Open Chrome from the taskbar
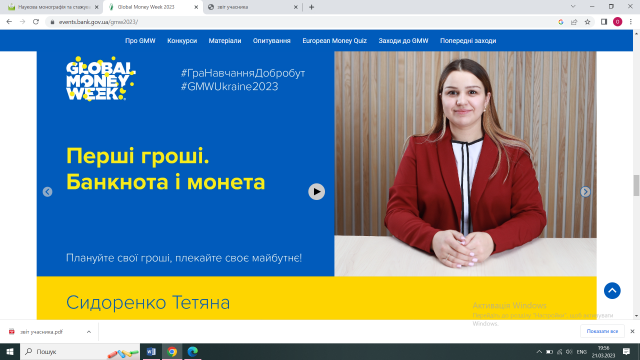640x360 pixels. 172,351
